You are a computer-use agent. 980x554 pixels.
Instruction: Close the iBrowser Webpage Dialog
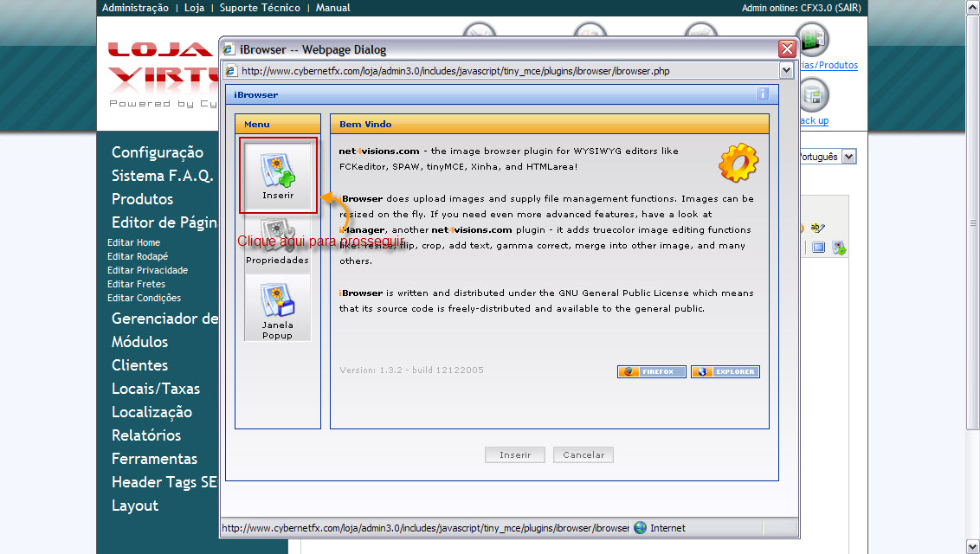787,49
